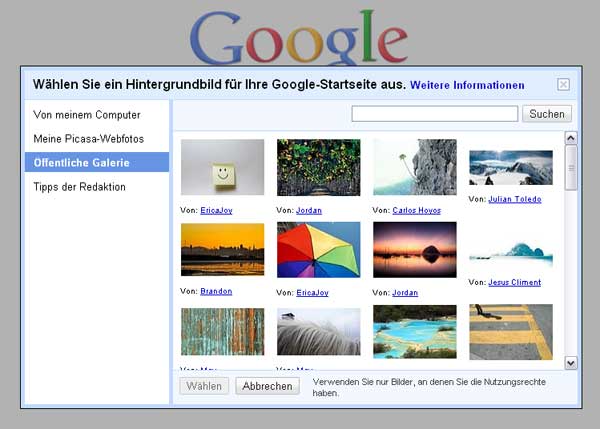The height and width of the screenshot is (429, 600).
Task: Click the Abbrechen button
Action: click(267, 386)
